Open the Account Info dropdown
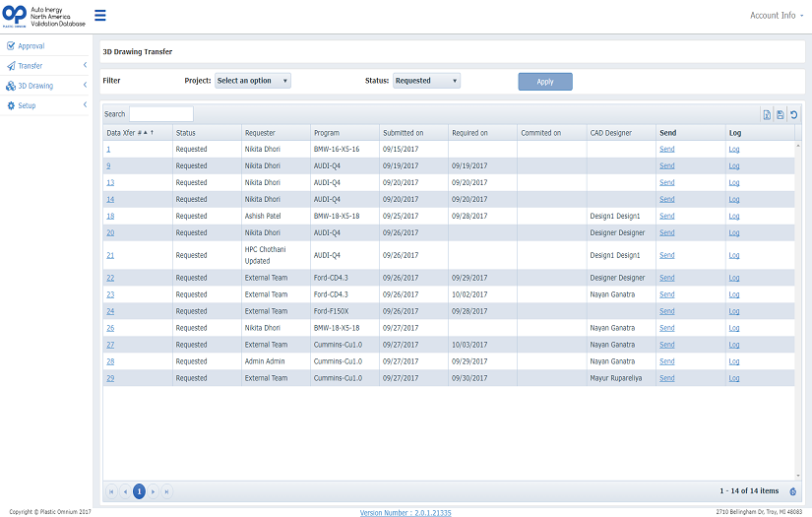The image size is (812, 517). 777,16
